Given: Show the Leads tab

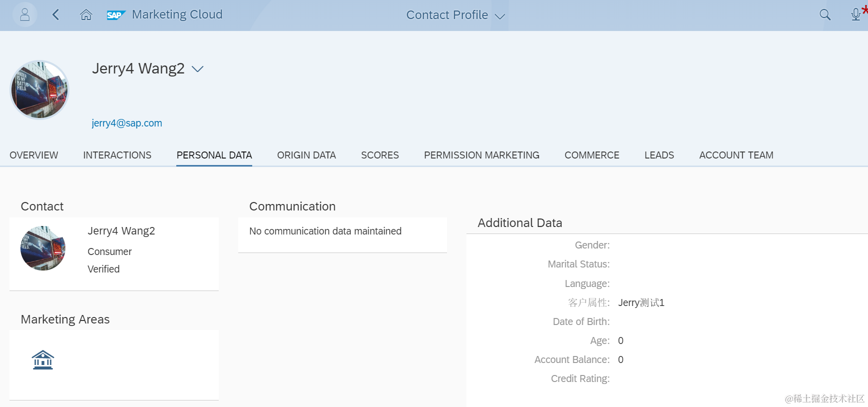Looking at the screenshot, I should click(x=659, y=155).
